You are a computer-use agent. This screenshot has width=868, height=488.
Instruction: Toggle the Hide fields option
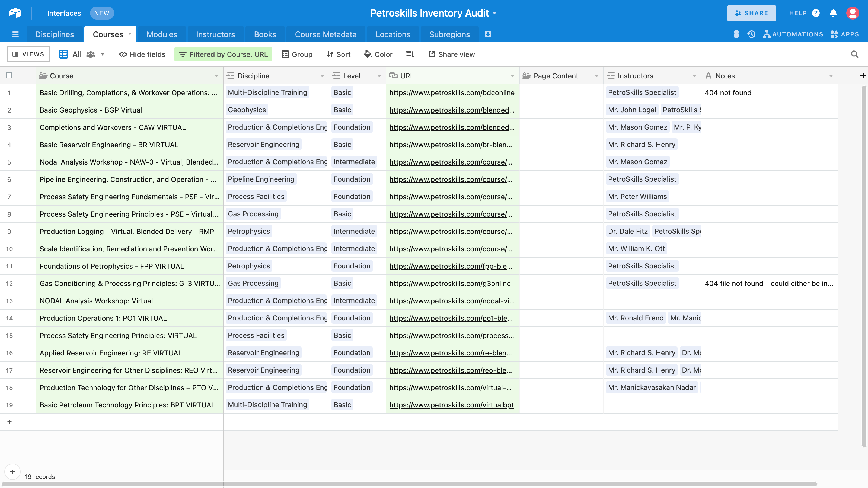click(142, 54)
